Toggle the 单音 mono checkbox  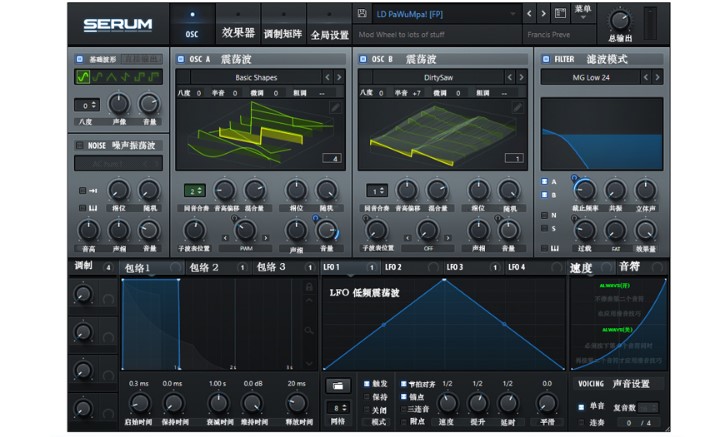pos(581,407)
